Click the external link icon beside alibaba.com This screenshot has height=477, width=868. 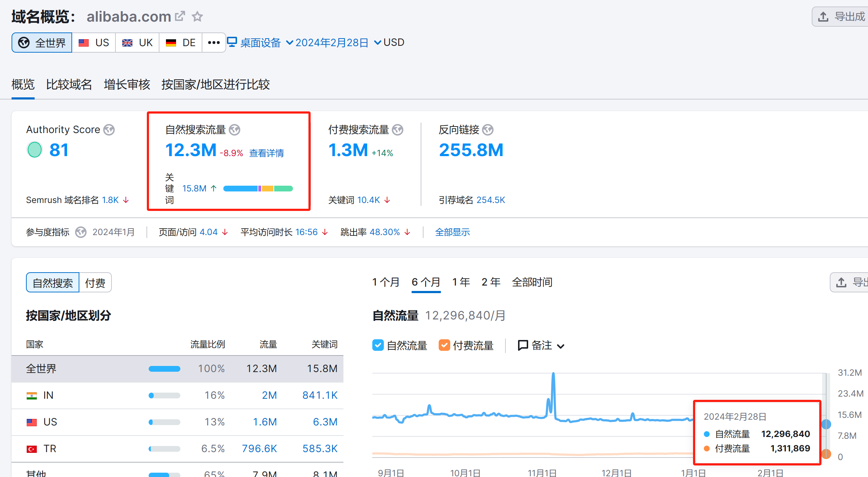click(180, 16)
